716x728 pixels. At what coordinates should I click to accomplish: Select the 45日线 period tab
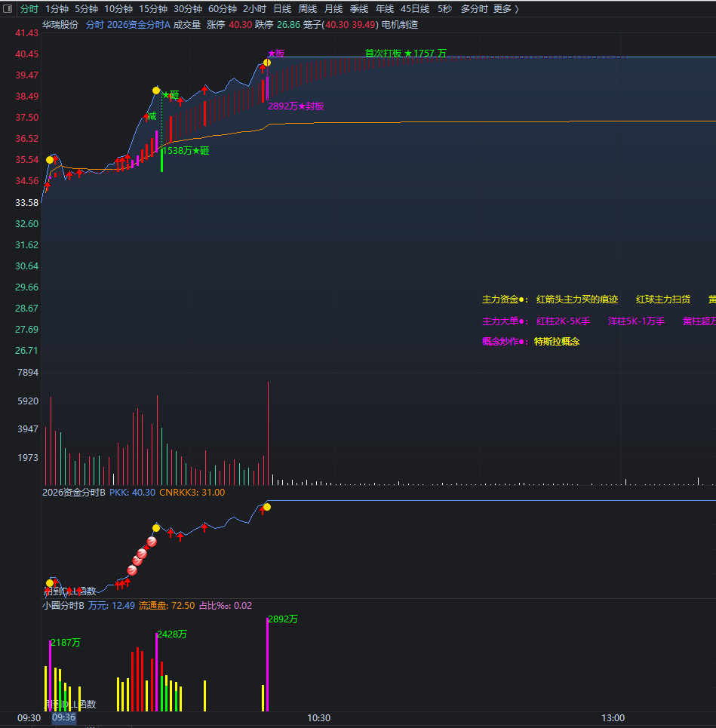pyautogui.click(x=415, y=9)
